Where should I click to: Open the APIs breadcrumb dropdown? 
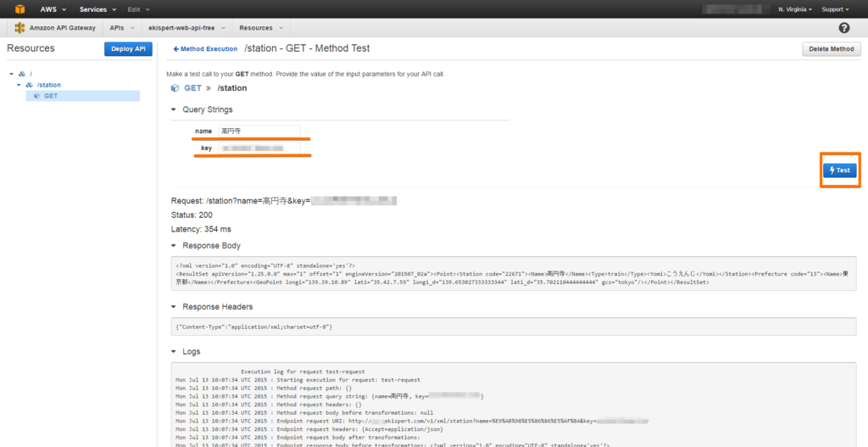pos(120,28)
